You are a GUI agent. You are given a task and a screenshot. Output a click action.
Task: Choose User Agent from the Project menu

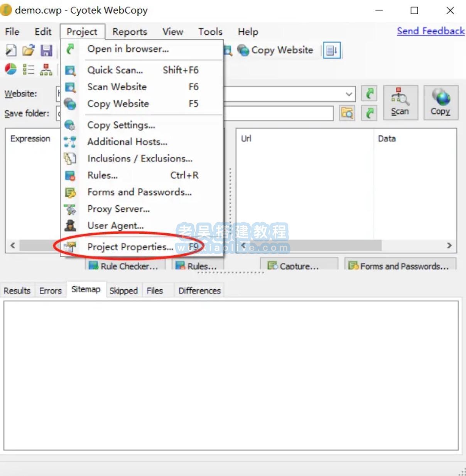pos(115,226)
